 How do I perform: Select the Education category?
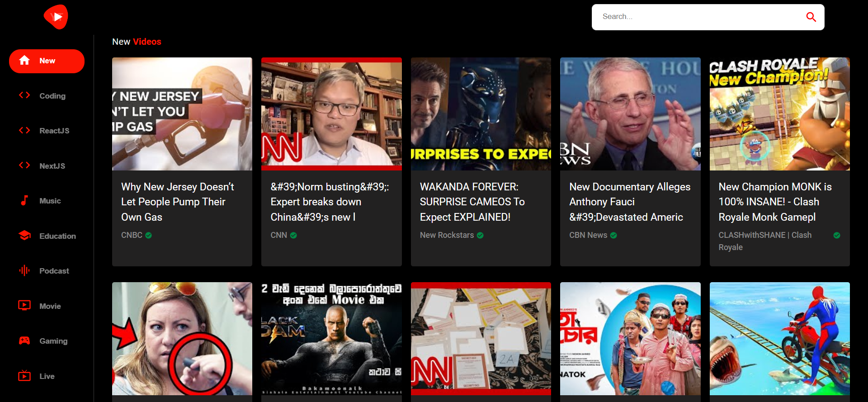pyautogui.click(x=47, y=236)
